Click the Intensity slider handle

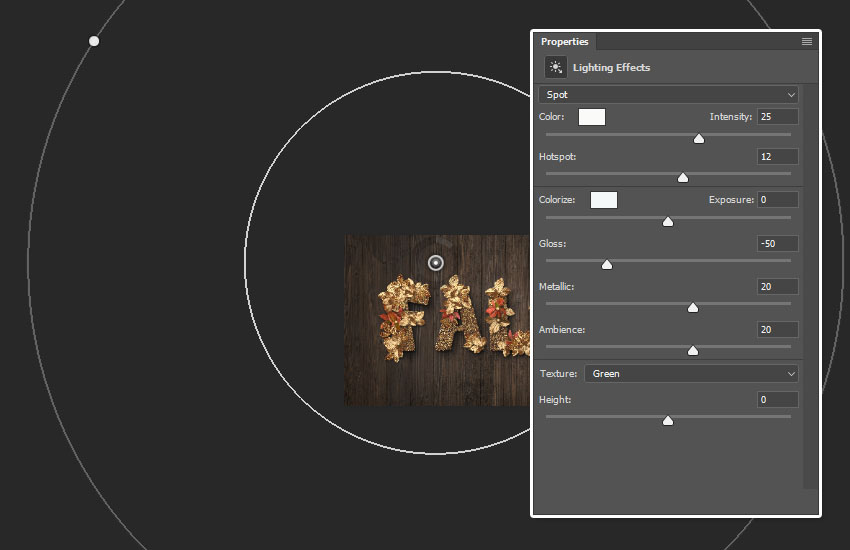(699, 139)
